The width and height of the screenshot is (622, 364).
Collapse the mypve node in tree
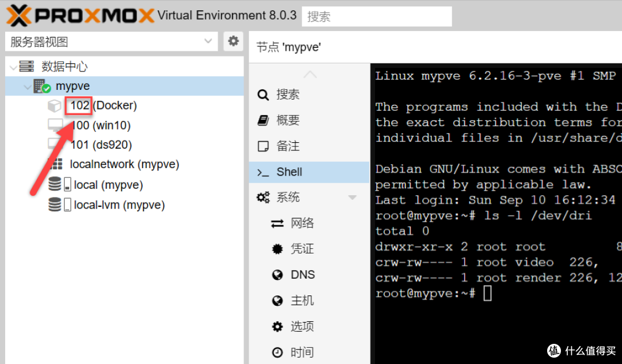click(27, 87)
